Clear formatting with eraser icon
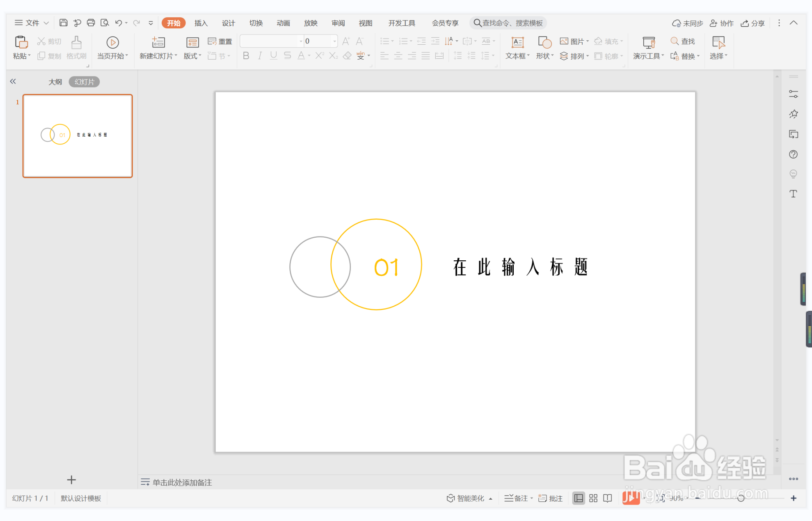 [x=347, y=55]
